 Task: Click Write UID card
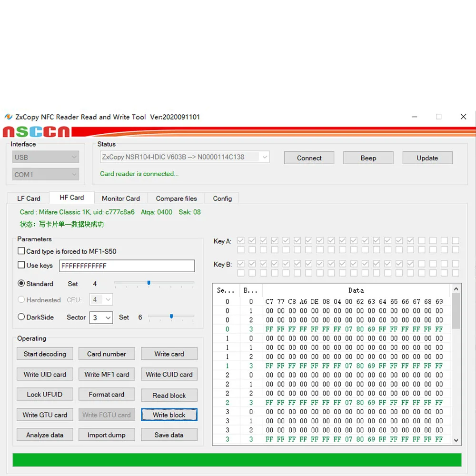45,374
